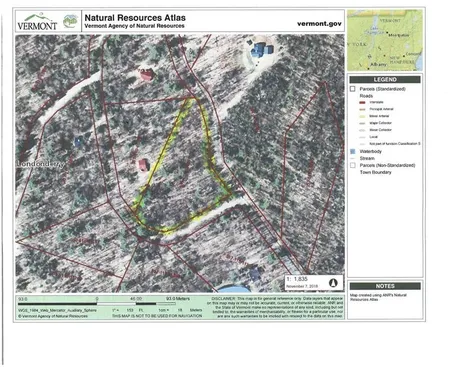Click the NOTES panel header

(x=385, y=286)
